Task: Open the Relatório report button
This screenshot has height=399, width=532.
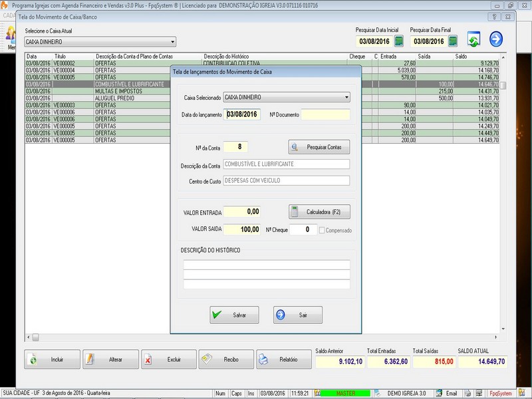Action: 284,359
